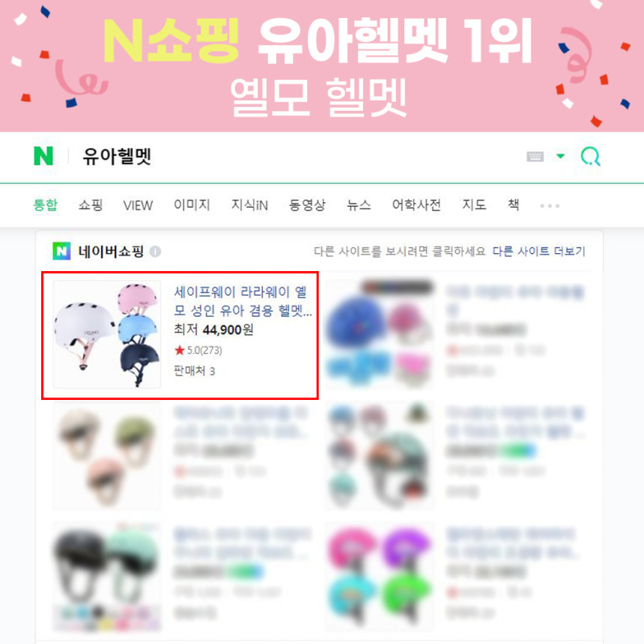644x644 pixels.
Task: Open the on-screen keyboard icon
Action: (535, 157)
